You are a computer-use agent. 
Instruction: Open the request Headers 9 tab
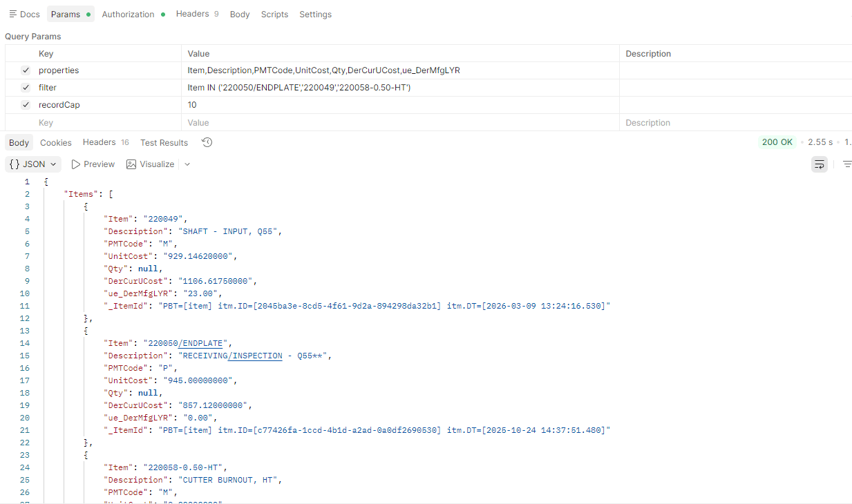pos(197,14)
